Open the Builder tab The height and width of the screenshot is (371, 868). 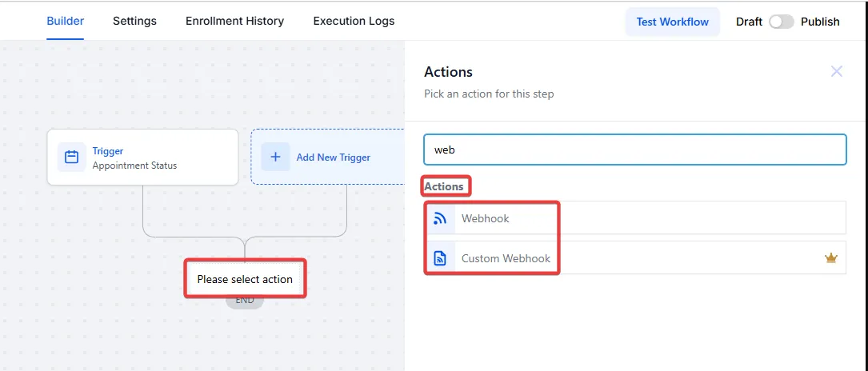pyautogui.click(x=66, y=22)
